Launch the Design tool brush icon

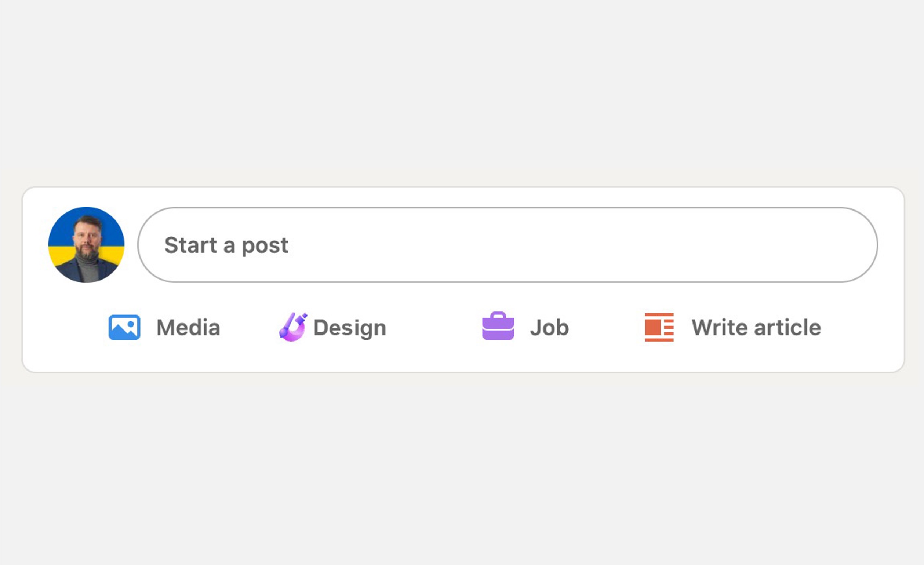tap(293, 327)
